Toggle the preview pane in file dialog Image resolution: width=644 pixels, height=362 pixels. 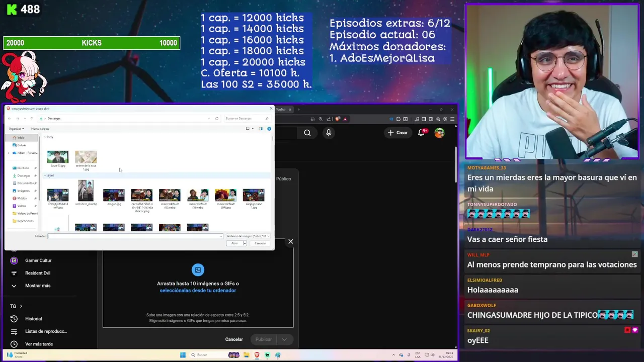[261, 129]
